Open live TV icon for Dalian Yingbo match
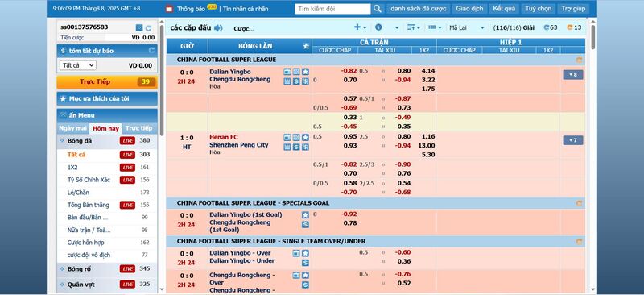 click(x=287, y=72)
